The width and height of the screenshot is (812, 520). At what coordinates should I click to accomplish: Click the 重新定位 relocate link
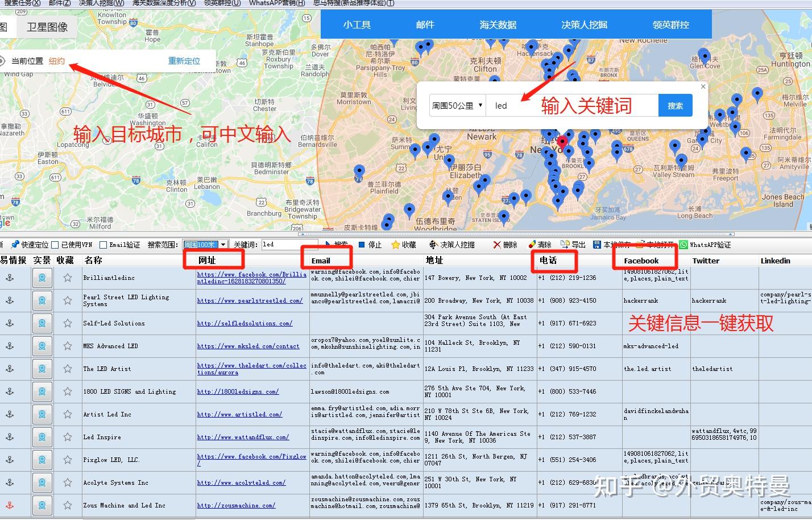click(184, 61)
